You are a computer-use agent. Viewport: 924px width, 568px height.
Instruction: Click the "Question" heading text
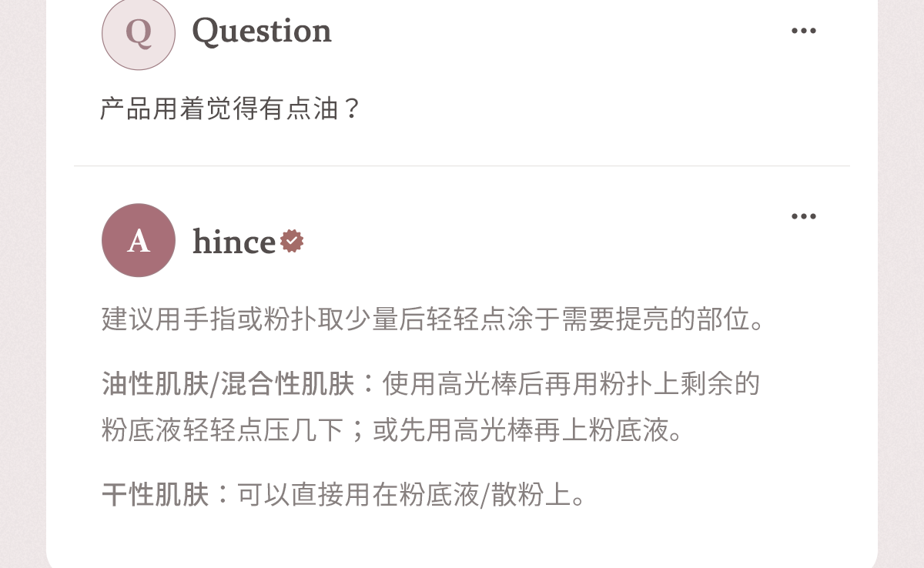262,31
